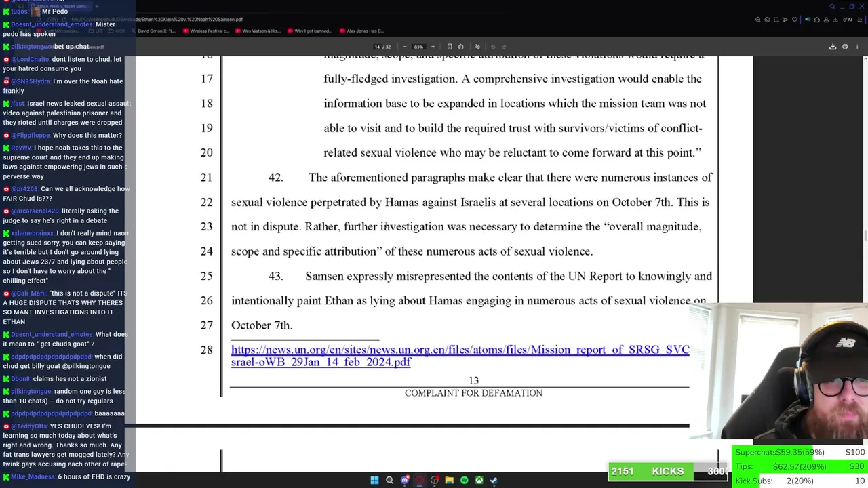Viewport: 868px width, 488px height.
Task: Click chat username xxlamebrainxx
Action: (32, 233)
